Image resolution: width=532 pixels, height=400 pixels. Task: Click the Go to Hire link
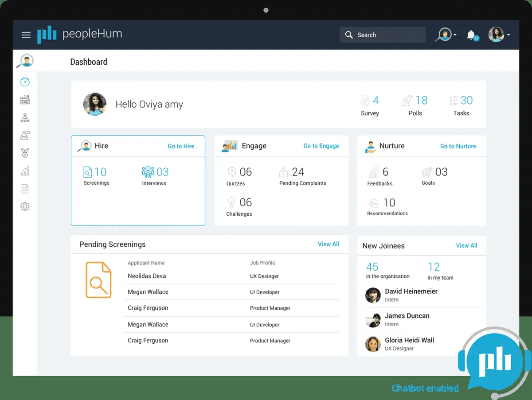tap(181, 146)
